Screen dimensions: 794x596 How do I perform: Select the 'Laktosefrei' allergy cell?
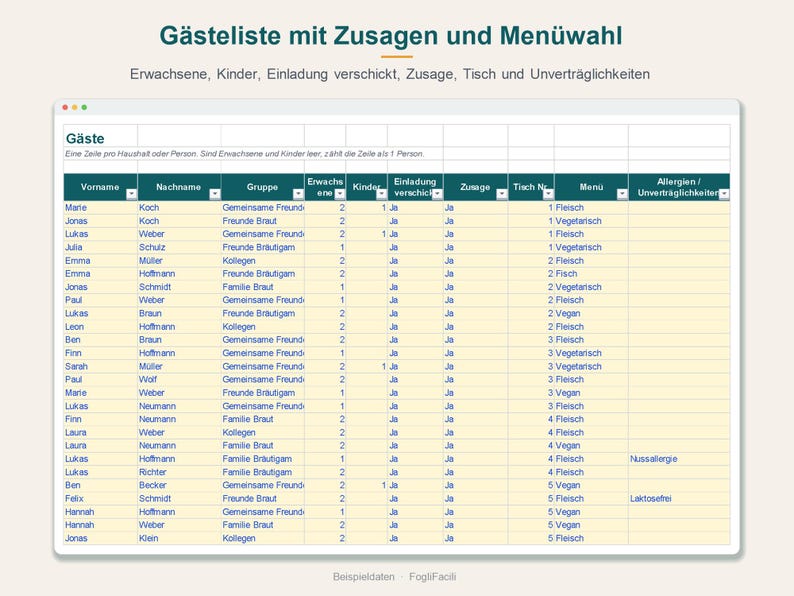(679, 498)
